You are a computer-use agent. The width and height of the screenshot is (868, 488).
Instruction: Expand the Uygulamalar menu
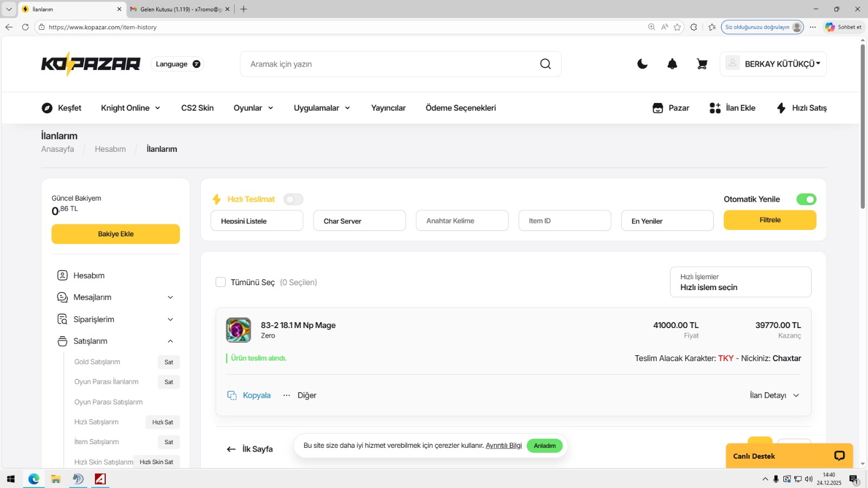pyautogui.click(x=322, y=108)
